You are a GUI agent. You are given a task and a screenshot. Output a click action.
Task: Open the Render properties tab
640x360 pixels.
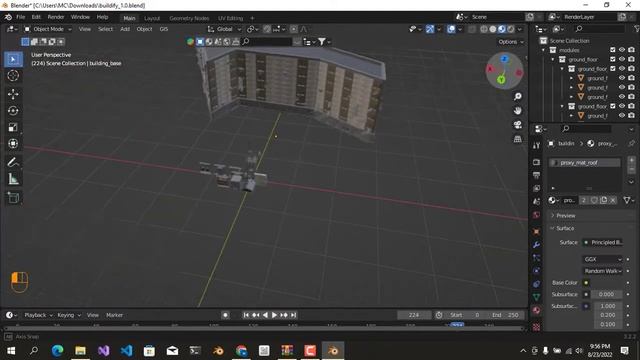pyautogui.click(x=536, y=162)
